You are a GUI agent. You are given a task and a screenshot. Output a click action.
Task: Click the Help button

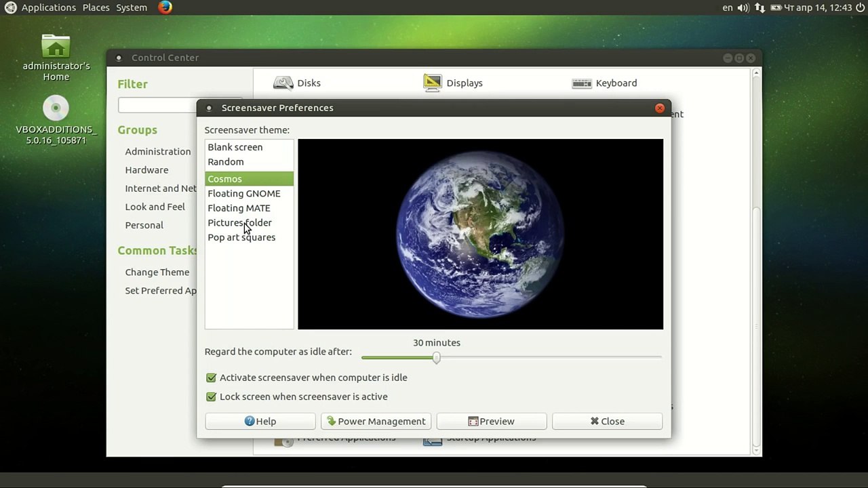click(260, 421)
